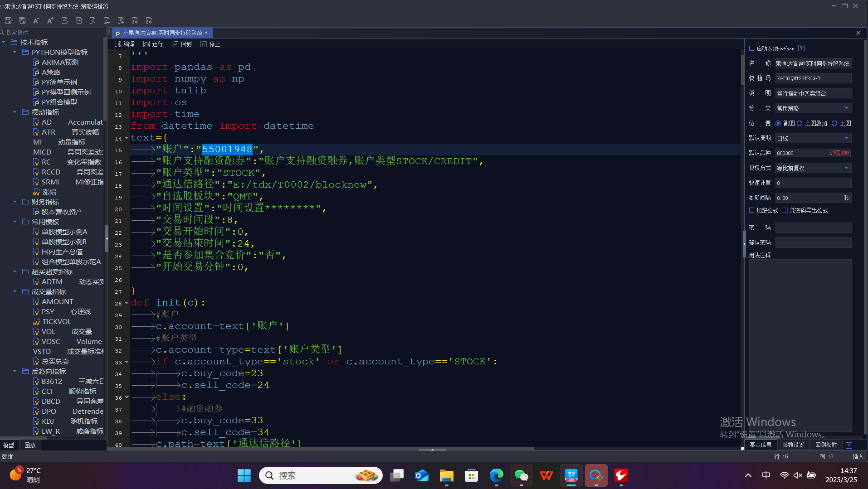Decrease font size with A- icon
868x489 pixels.
[x=36, y=20]
